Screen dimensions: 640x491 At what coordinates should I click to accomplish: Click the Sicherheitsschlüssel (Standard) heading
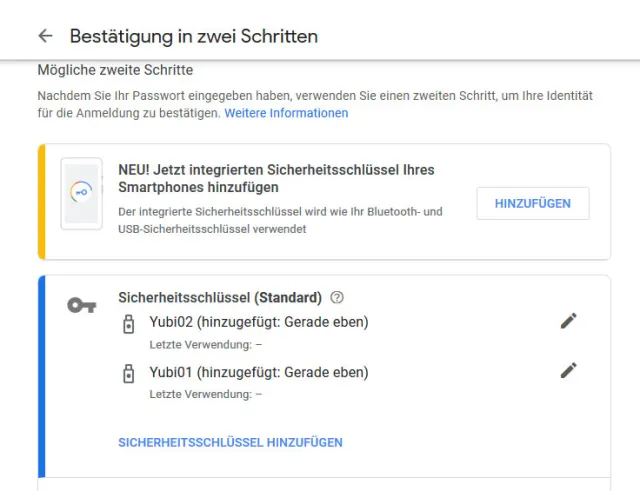click(220, 297)
